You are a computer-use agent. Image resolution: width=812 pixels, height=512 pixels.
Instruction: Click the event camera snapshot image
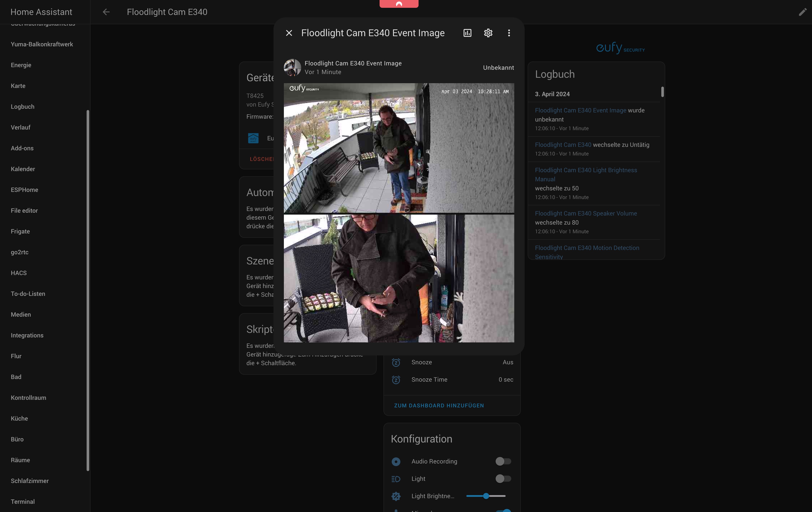[x=399, y=212]
